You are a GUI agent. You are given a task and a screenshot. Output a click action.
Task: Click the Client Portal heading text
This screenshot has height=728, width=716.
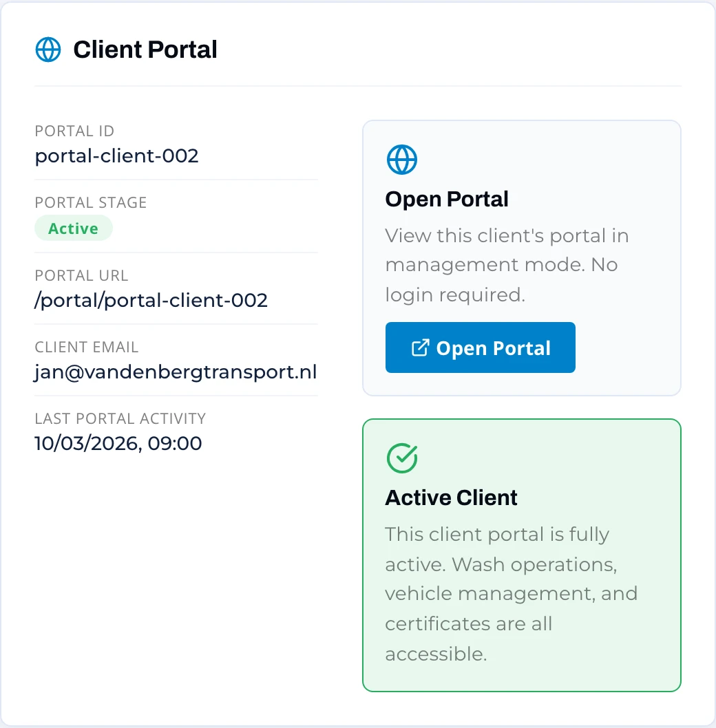[145, 50]
